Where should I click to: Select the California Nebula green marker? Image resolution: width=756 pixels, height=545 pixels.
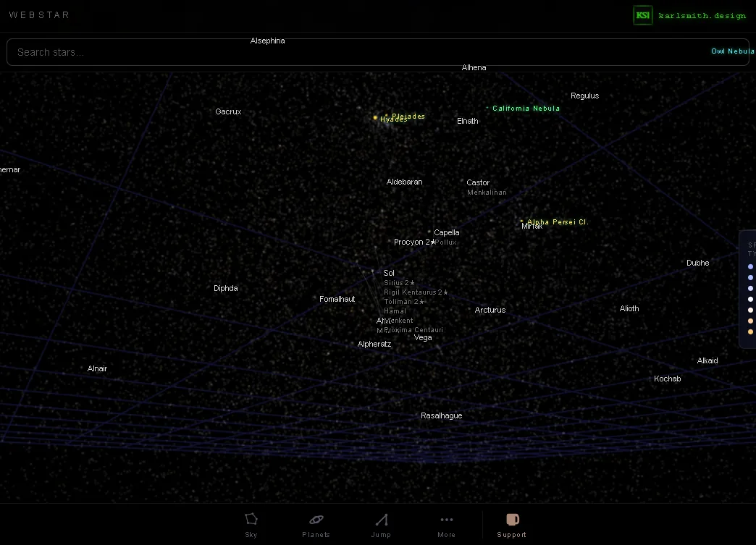point(487,108)
